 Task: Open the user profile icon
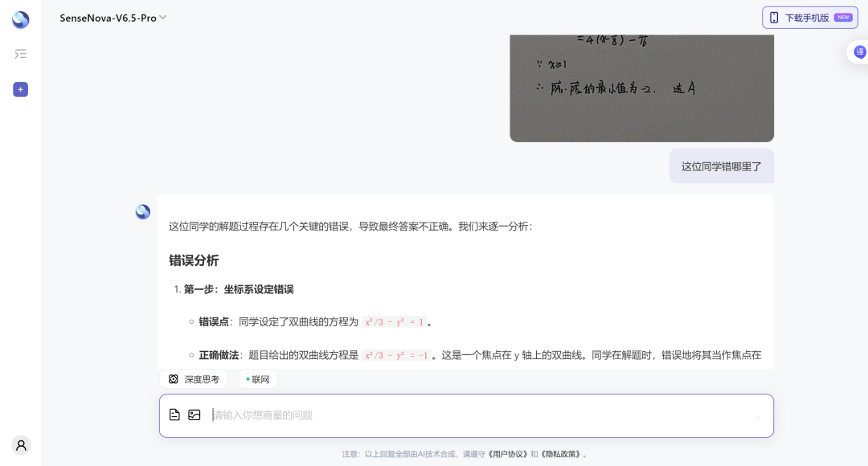pos(21,445)
